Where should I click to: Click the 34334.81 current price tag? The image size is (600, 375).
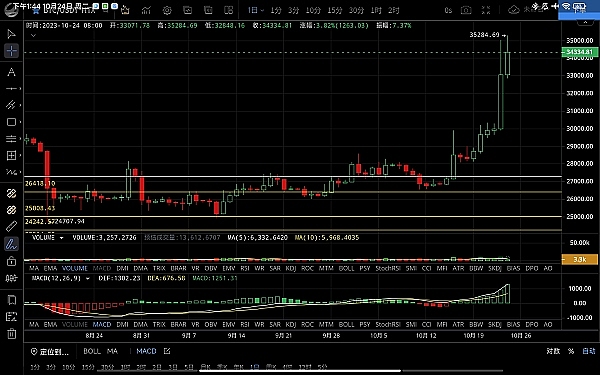579,52
